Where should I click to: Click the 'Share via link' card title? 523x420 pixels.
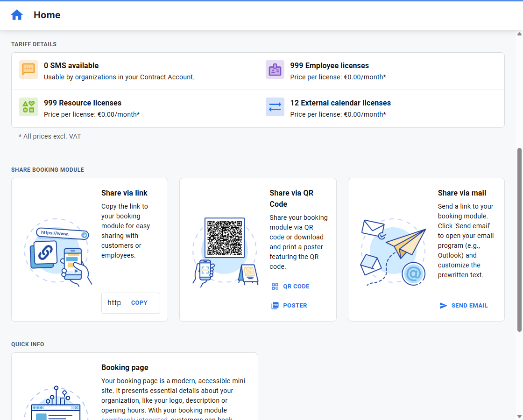pos(124,193)
